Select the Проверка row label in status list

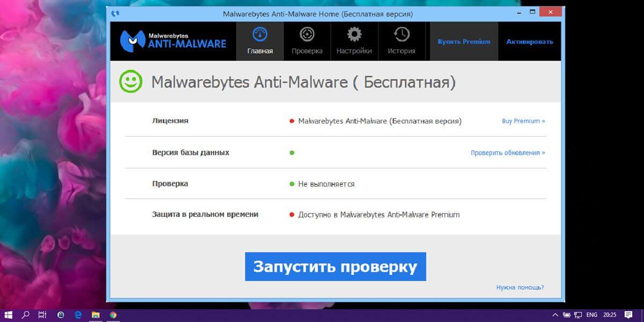click(x=170, y=184)
